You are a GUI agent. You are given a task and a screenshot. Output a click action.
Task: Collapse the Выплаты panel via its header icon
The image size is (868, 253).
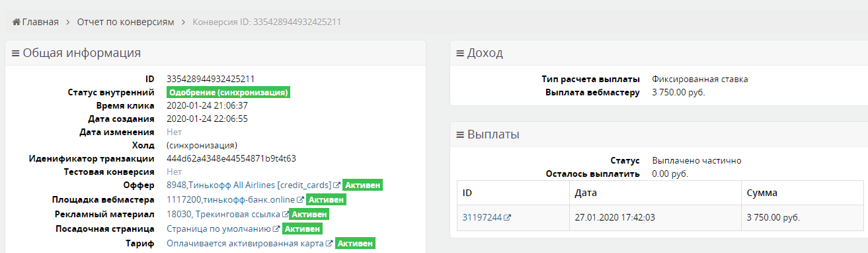coord(460,134)
